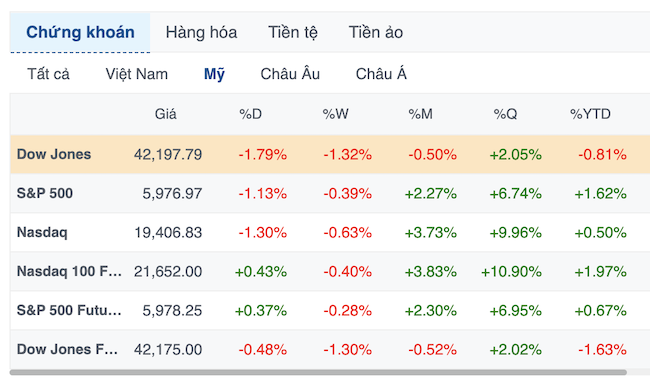Click the Chứng khoán tab
The image size is (650, 389).
80,32
